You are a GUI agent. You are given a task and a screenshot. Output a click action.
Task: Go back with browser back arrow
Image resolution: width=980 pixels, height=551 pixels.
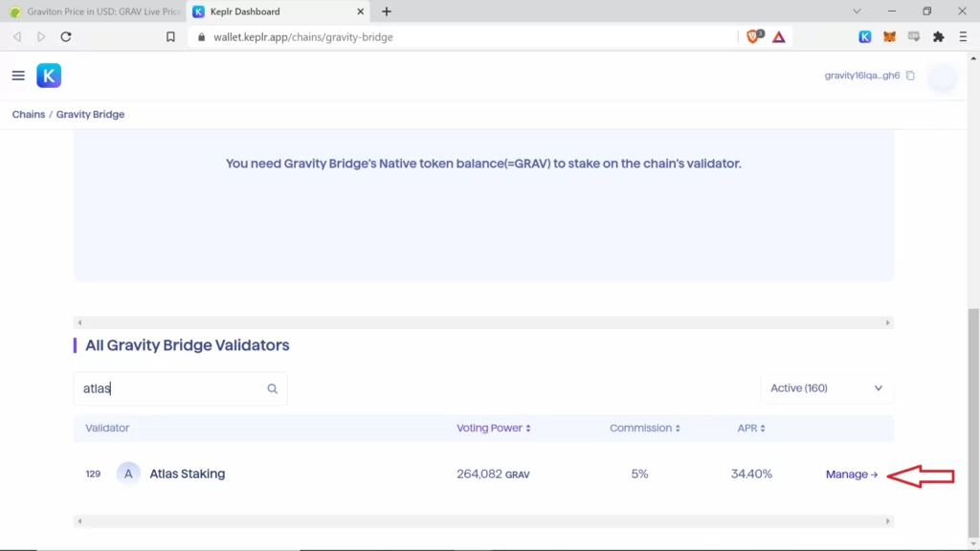[x=17, y=37]
